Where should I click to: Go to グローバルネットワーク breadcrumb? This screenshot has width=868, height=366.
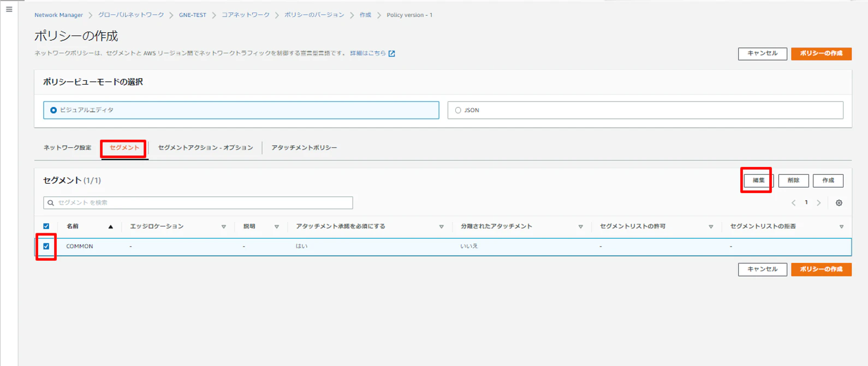click(131, 15)
